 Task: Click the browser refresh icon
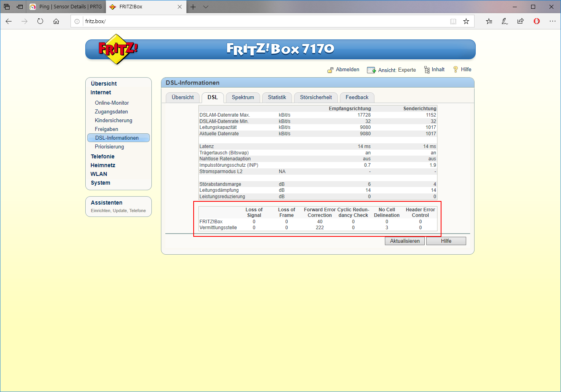[x=40, y=21]
